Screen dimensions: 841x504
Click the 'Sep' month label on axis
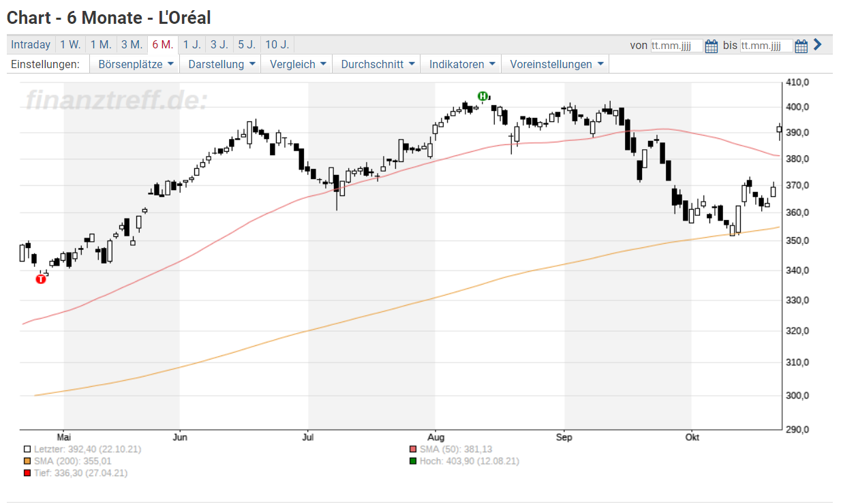click(564, 437)
